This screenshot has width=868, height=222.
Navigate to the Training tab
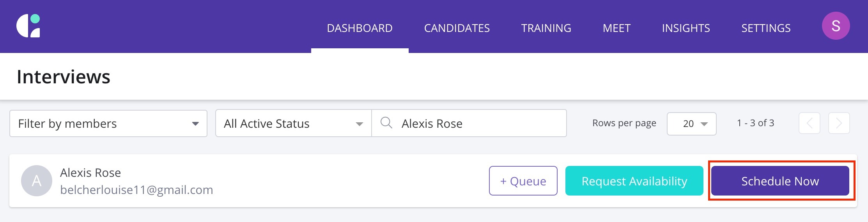point(546,28)
